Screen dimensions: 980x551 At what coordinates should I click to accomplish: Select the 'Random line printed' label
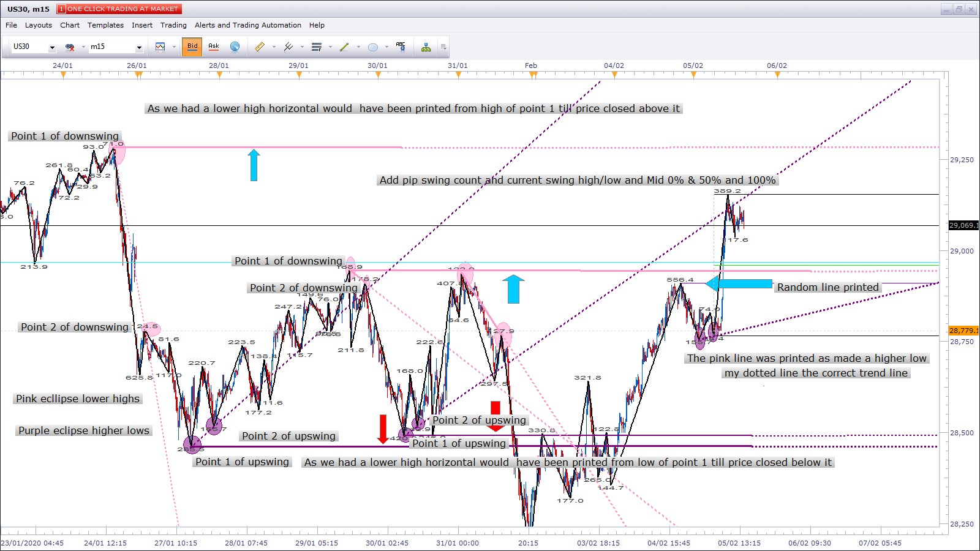[x=828, y=287]
